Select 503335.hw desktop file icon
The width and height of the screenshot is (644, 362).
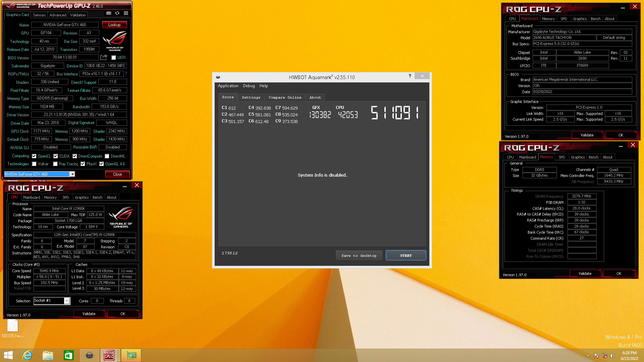[x=13, y=328]
